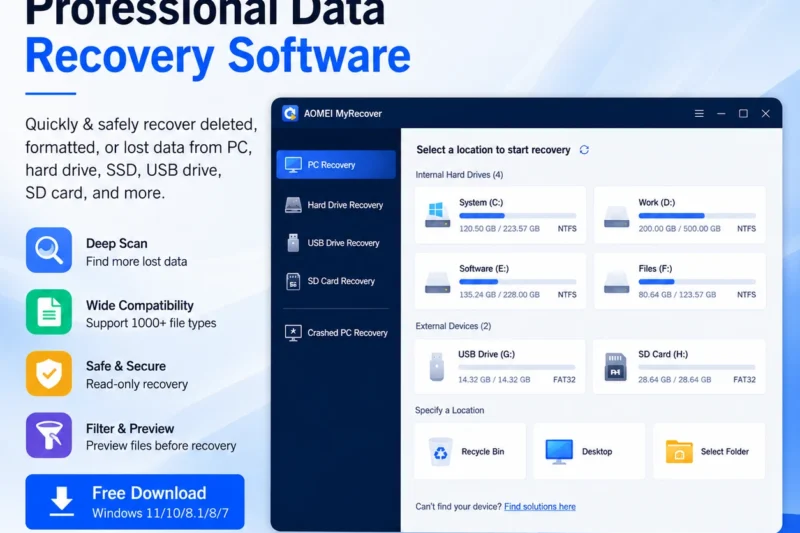
Task: Click the Software (E:) usage bar
Action: (517, 282)
